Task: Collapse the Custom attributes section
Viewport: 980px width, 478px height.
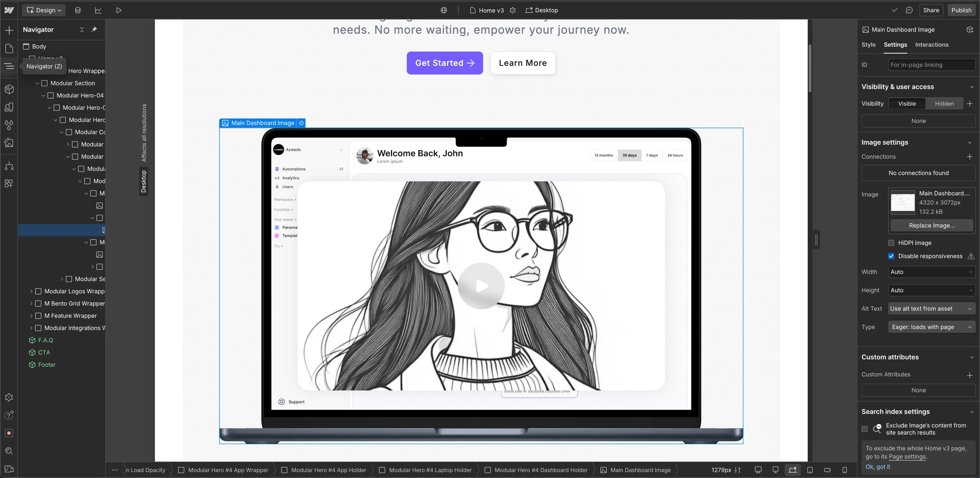Action: pos(971,357)
